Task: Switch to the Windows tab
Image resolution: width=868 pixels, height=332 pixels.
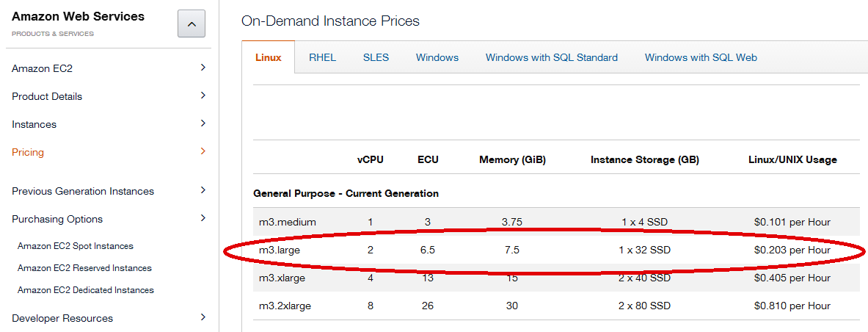Action: click(437, 57)
